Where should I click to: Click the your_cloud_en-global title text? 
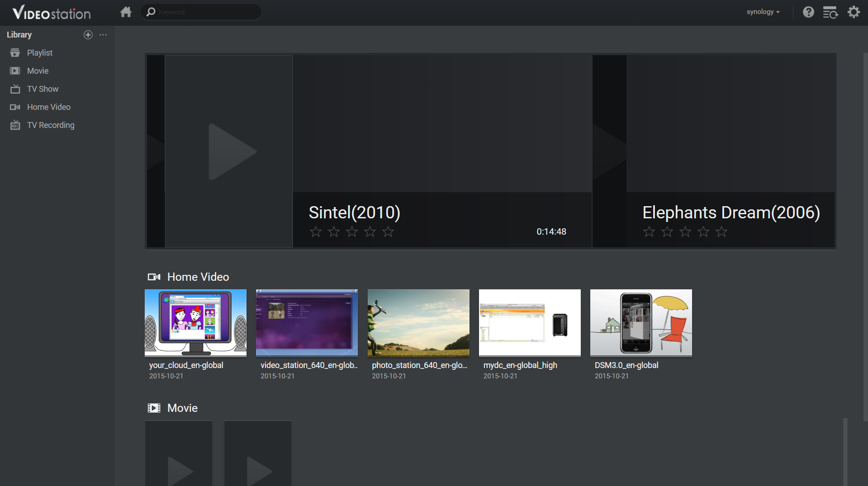pyautogui.click(x=186, y=365)
